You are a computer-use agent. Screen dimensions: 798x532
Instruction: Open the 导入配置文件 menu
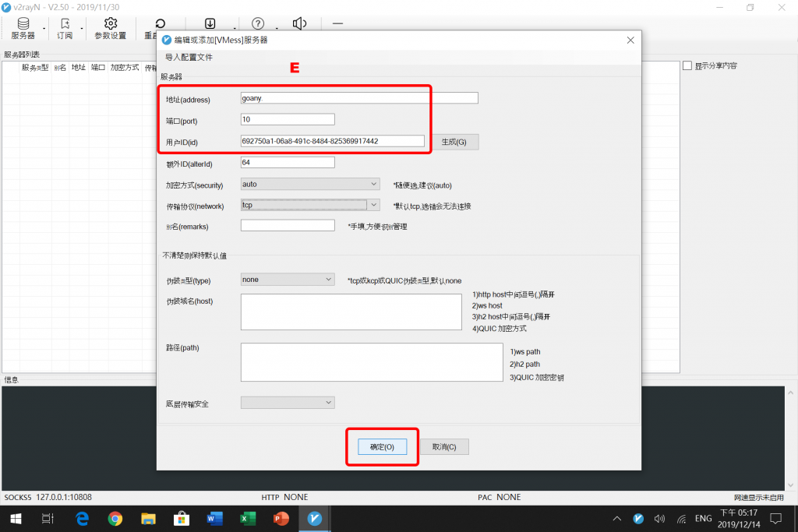tap(189, 57)
